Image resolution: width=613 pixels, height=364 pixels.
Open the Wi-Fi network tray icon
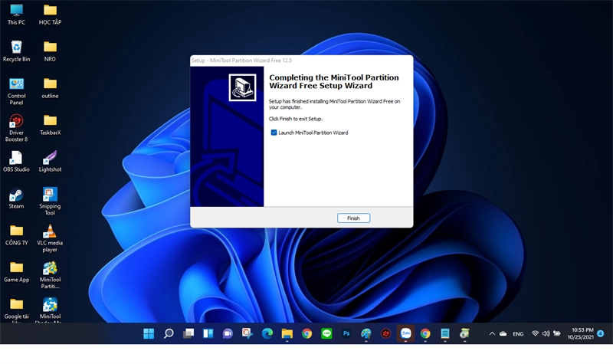(x=535, y=333)
